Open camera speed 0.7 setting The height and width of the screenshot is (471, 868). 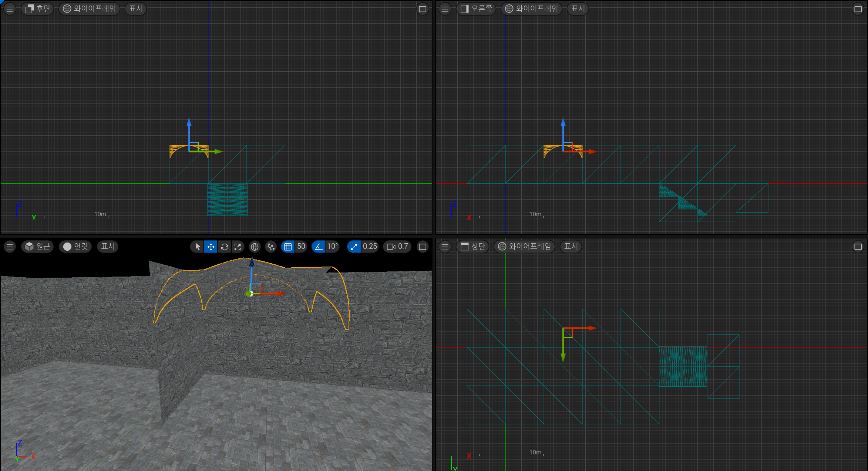pyautogui.click(x=397, y=247)
